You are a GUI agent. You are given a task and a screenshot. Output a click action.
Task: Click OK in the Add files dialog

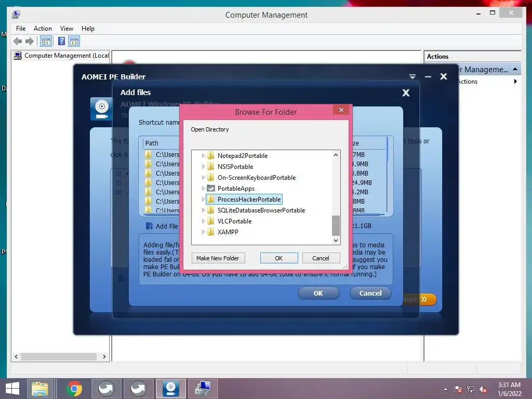point(318,293)
